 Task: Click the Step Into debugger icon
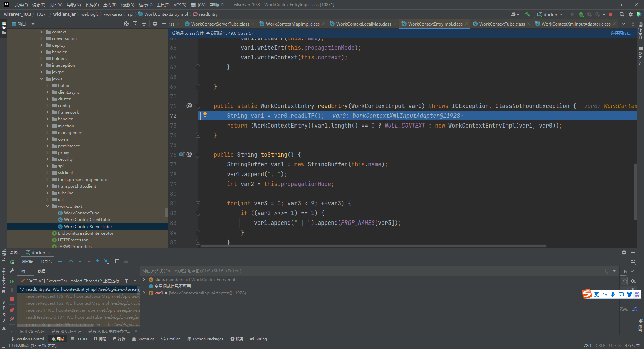pyautogui.click(x=80, y=261)
